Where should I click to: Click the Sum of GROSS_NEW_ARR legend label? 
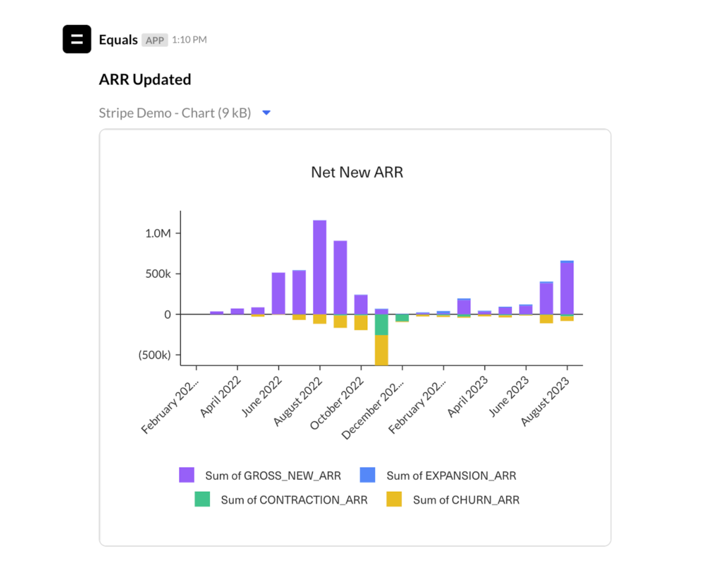273,476
